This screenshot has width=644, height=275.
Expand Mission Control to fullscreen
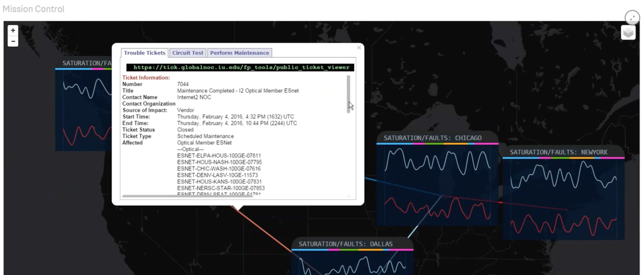click(x=632, y=17)
